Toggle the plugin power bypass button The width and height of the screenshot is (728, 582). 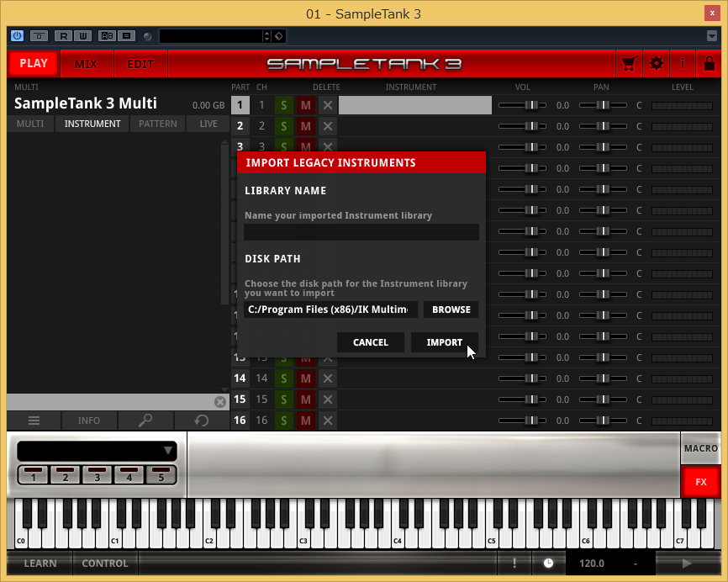[x=17, y=36]
